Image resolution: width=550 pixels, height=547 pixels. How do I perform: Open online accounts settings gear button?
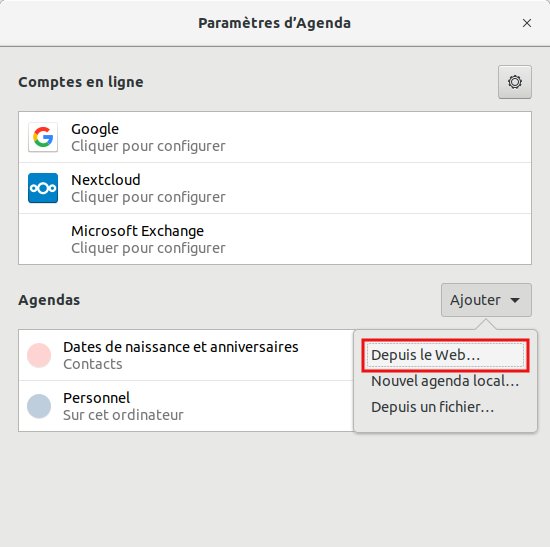[515, 82]
